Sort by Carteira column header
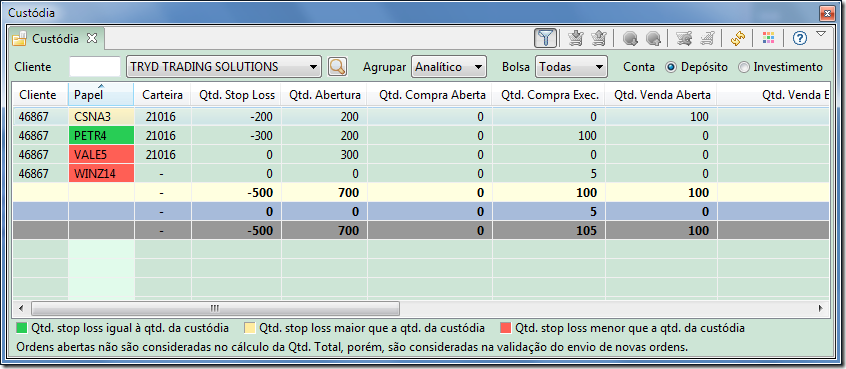The image size is (846, 369). [x=163, y=94]
